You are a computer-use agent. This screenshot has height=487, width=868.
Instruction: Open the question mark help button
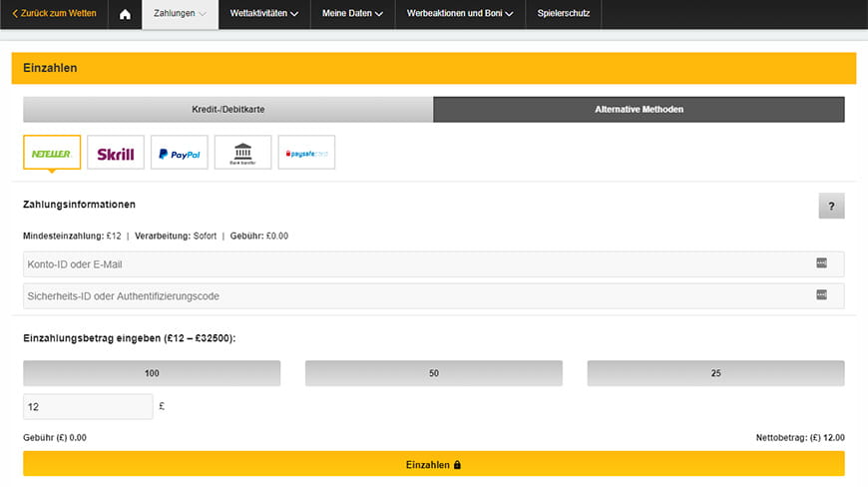[830, 207]
